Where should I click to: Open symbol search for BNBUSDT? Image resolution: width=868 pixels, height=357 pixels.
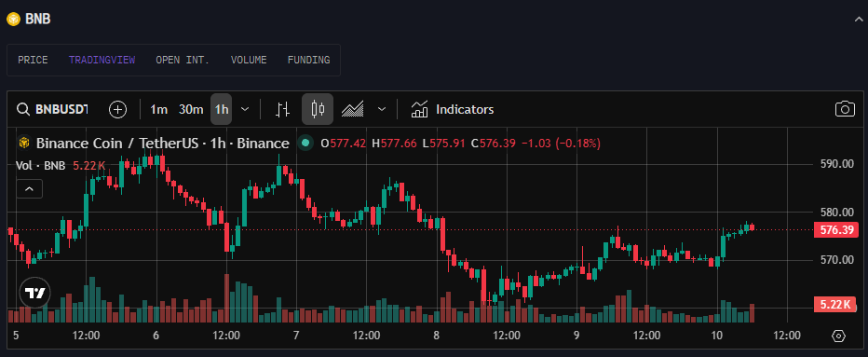point(53,109)
